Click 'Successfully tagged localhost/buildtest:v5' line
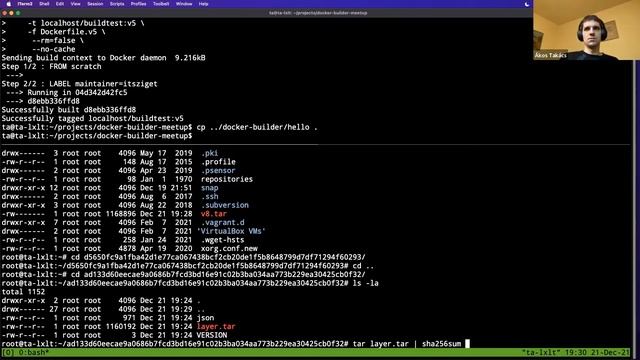The height and width of the screenshot is (360, 640). pyautogui.click(x=93, y=118)
